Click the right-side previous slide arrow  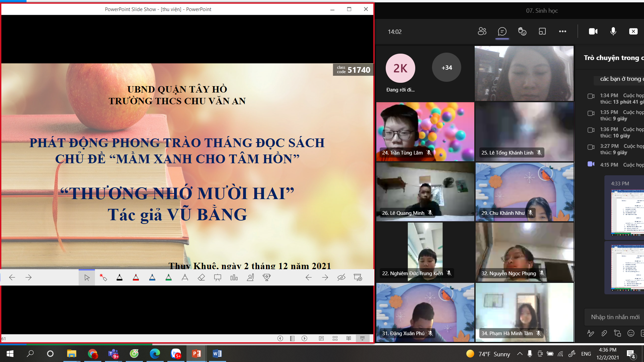point(309,278)
